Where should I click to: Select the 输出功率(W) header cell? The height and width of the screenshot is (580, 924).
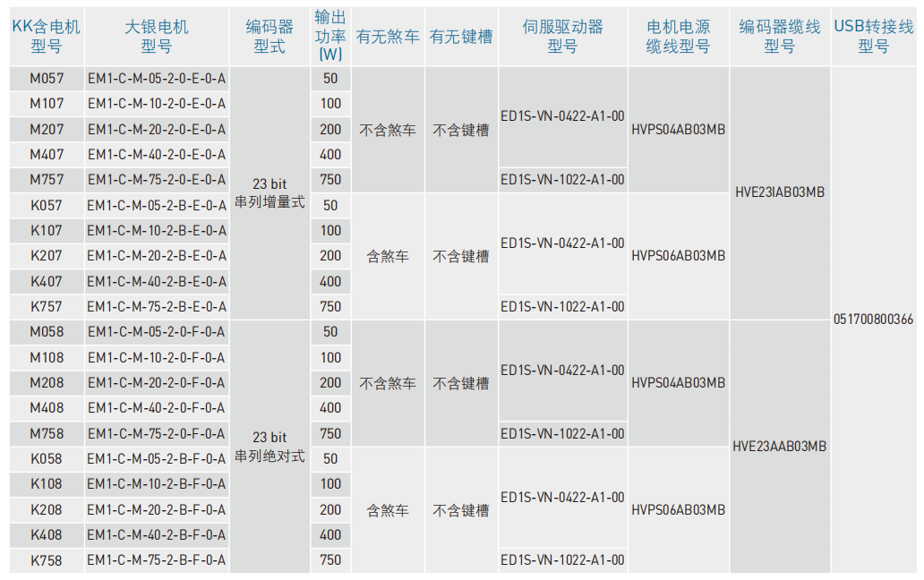tap(330, 36)
